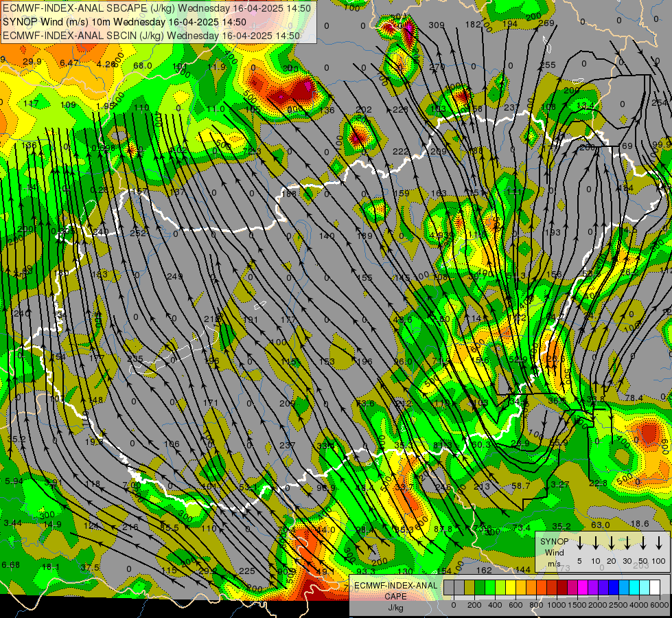Click the 30 m/s wind arrow in legend
The image size is (672, 618).
[627, 543]
